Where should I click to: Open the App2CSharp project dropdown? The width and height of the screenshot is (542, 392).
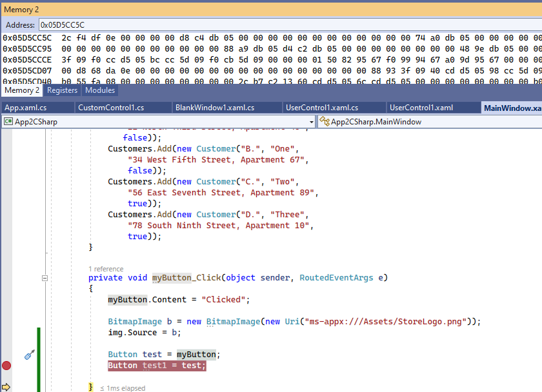click(x=311, y=121)
